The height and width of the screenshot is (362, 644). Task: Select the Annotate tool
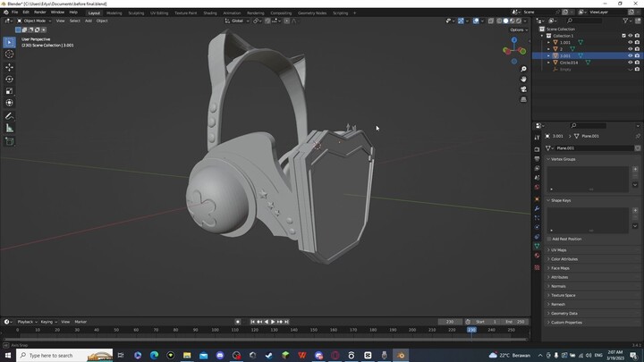point(10,116)
